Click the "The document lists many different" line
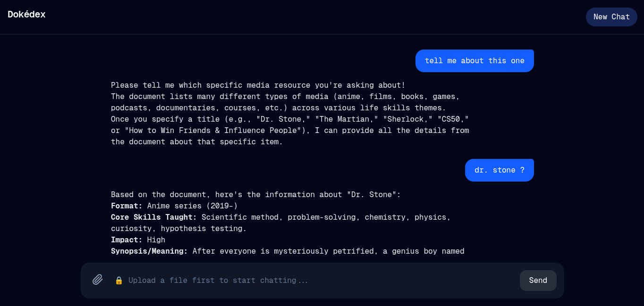Viewport: 644px width, 306px height. [285, 97]
